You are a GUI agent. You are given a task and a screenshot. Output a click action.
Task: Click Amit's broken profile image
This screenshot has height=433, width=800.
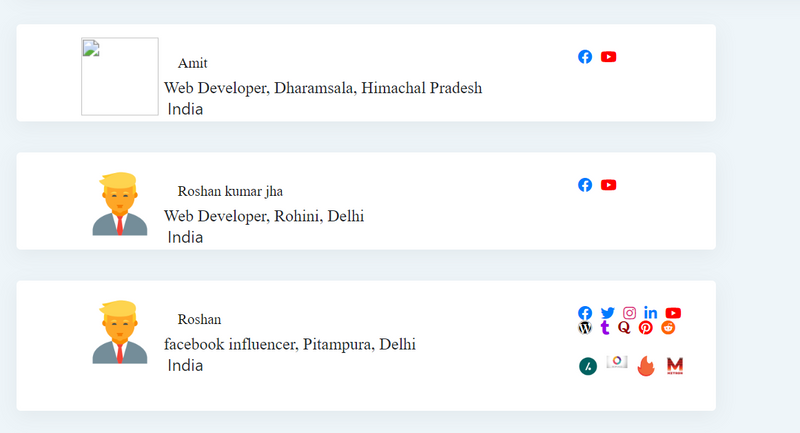point(120,77)
